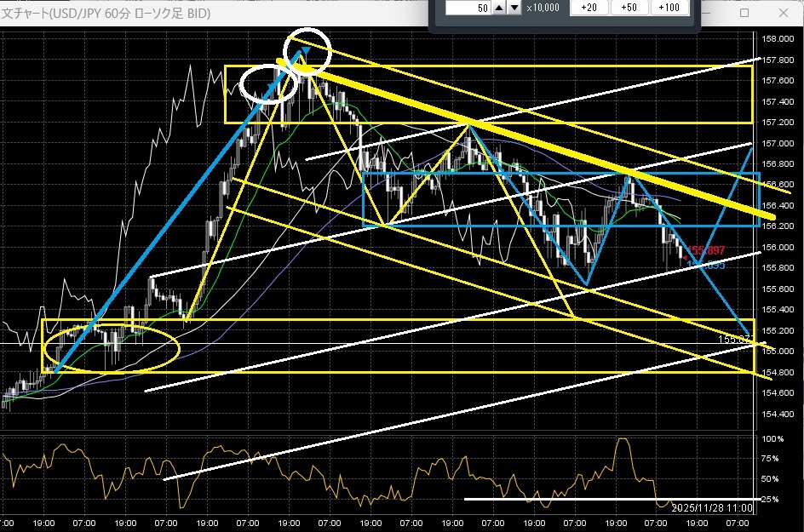This screenshot has height=532, width=804.
Task: Increase quantity with the up arrow stepper
Action: [500, 8]
